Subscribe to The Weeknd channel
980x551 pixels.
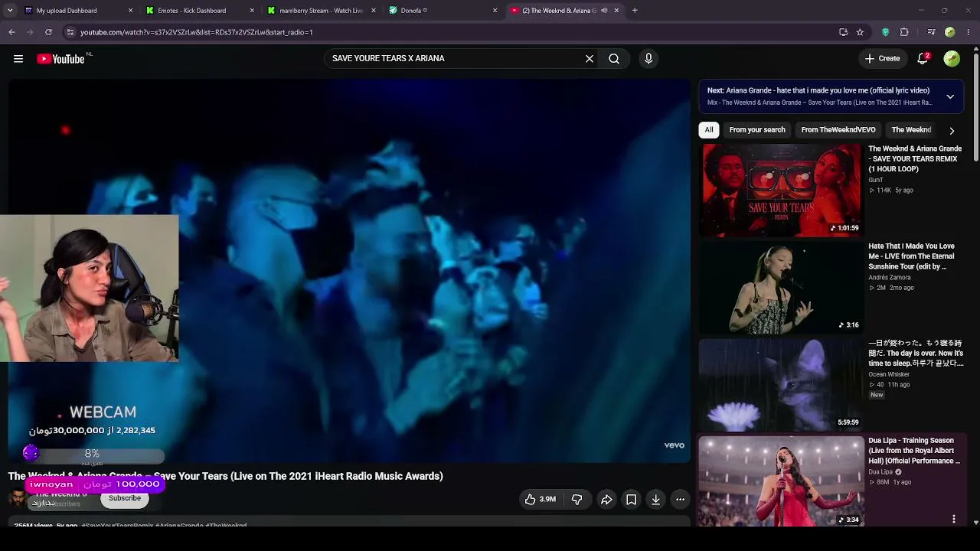124,499
